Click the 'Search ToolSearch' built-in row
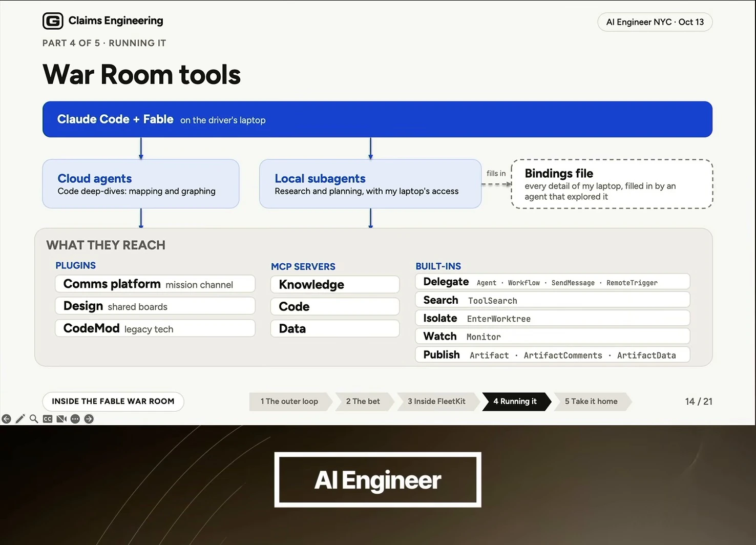The image size is (756, 545). pyautogui.click(x=553, y=300)
